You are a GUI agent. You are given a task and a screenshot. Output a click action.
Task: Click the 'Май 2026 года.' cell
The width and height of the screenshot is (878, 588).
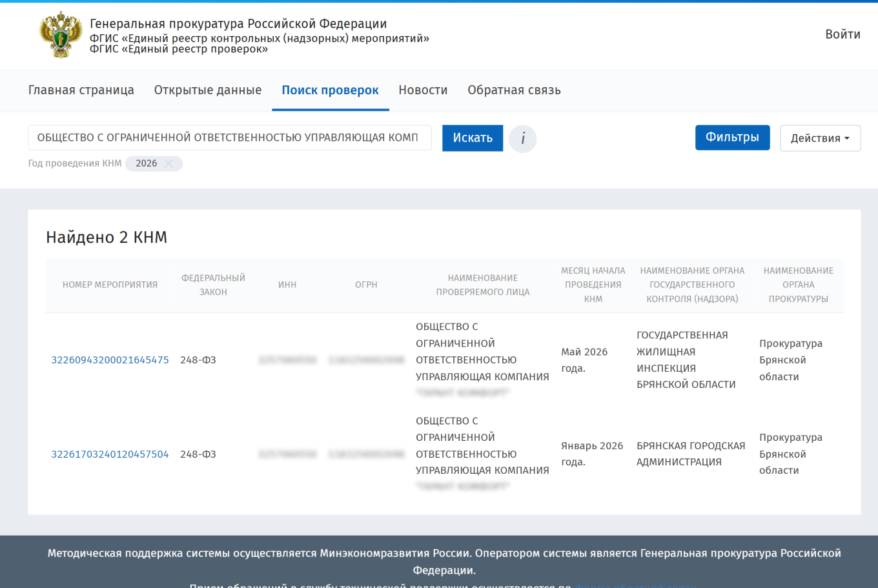pos(584,360)
